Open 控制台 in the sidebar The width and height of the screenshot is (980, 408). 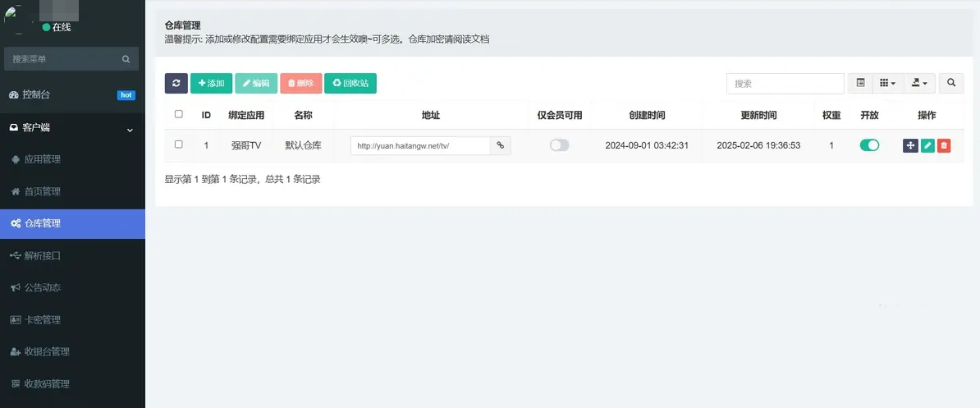(x=72, y=95)
